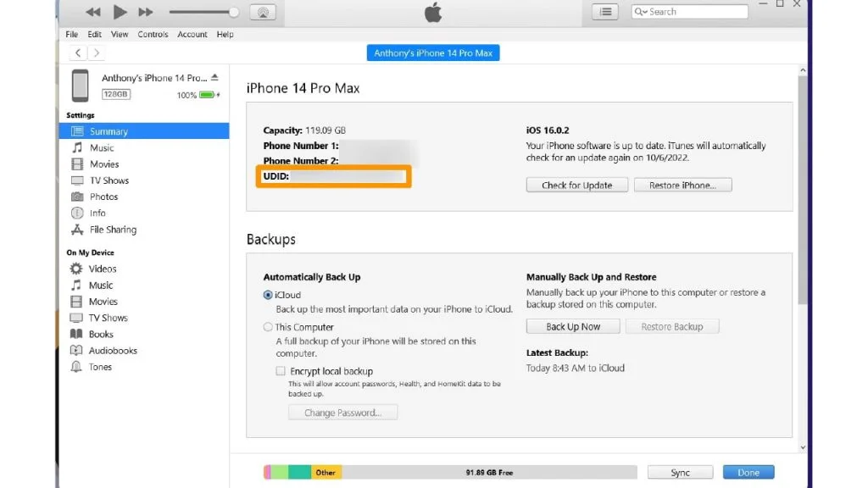Click Restore Backup button
The height and width of the screenshot is (488, 868).
click(x=672, y=326)
